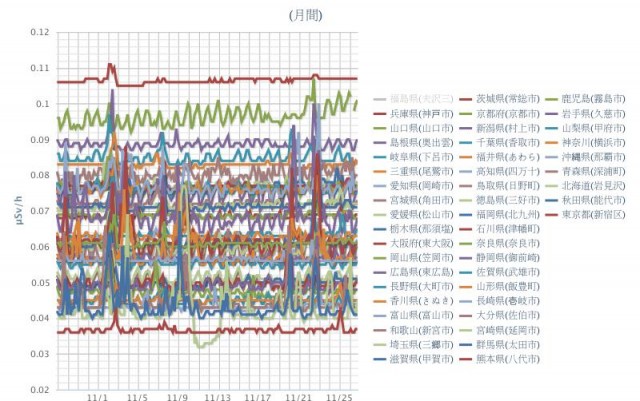Screen dimensions: 640x401
Task: Click the 0.07 y-axis tick label
Action: 40,211
